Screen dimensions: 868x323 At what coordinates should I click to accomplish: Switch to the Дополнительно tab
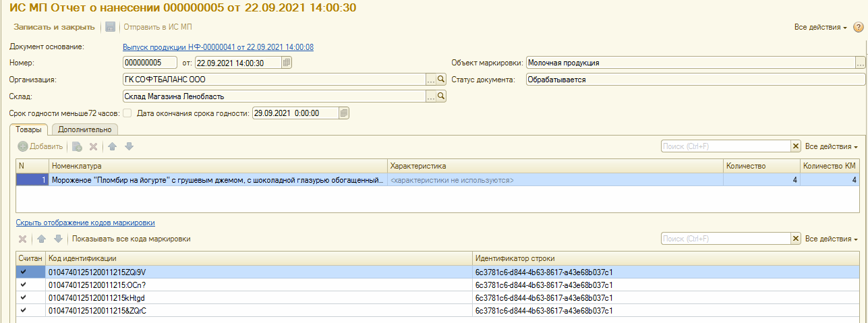(x=85, y=129)
